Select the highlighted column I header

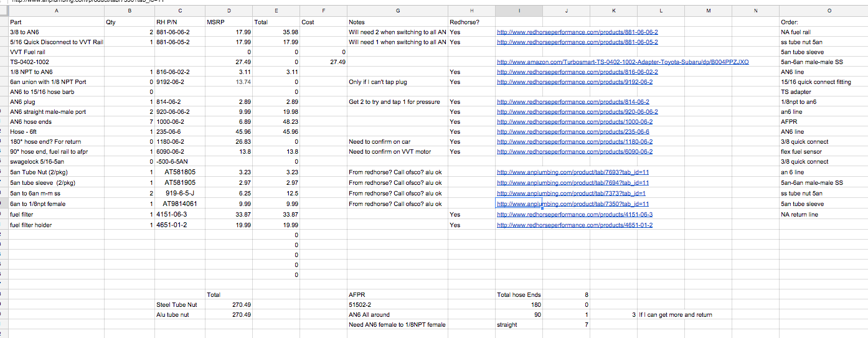coord(519,11)
